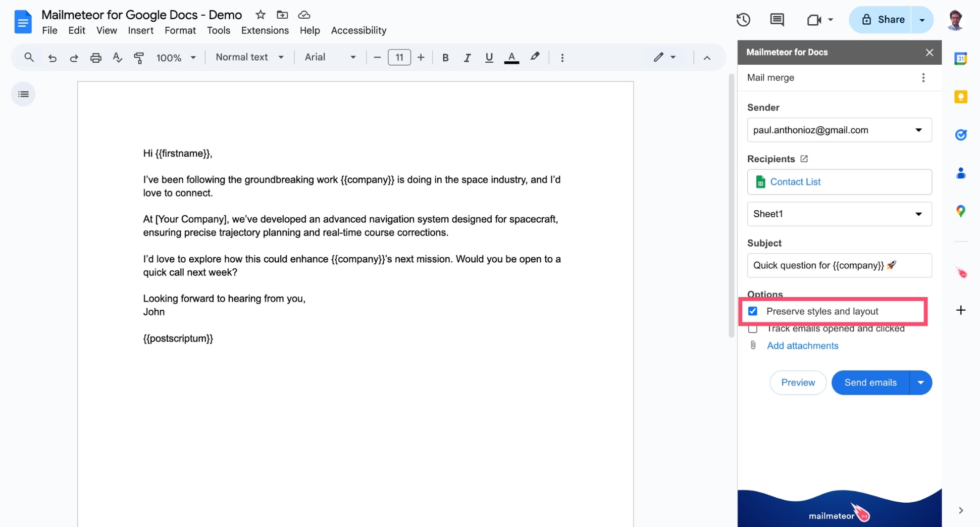
Task: Open the search the menus tool
Action: (29, 57)
